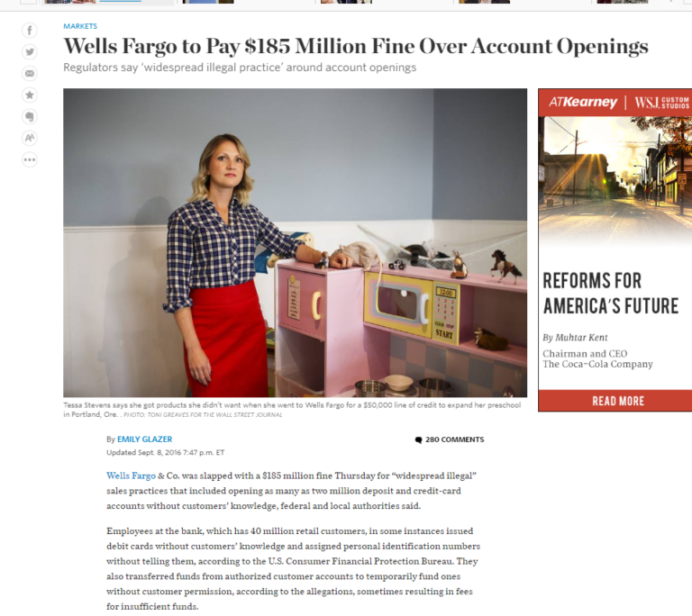Share article on Facebook icon
Viewport: 692px width, 616px height.
30,31
